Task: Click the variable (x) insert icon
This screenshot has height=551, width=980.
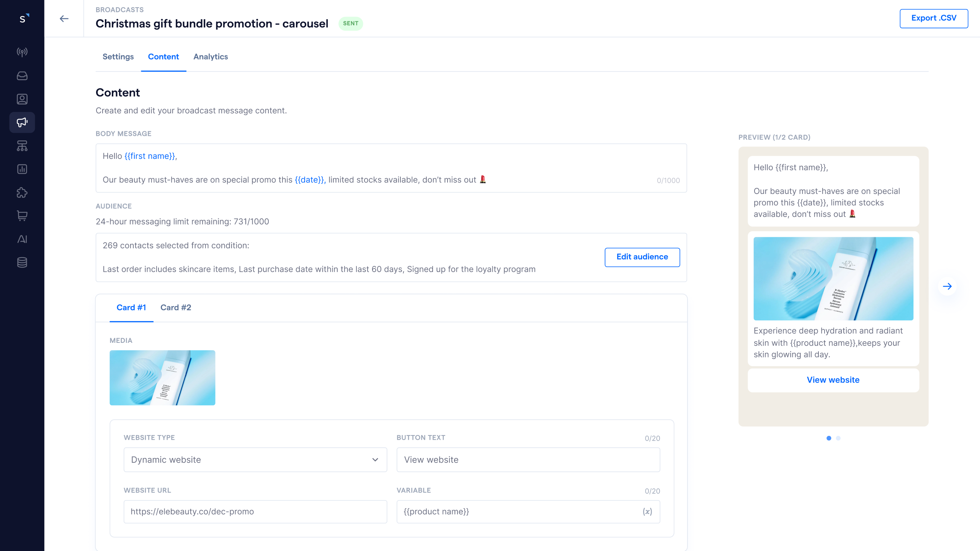Action: click(647, 512)
